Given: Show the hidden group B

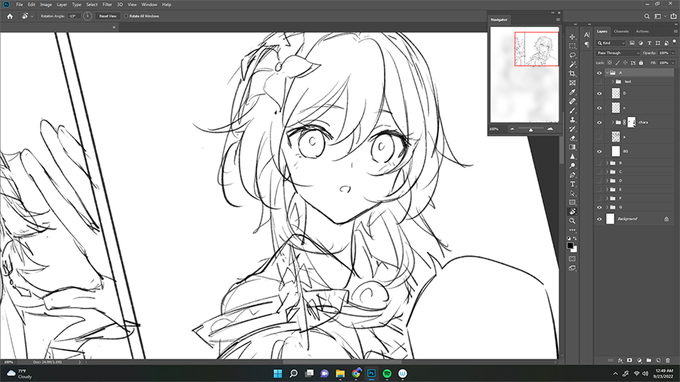Looking at the screenshot, I should click(599, 163).
